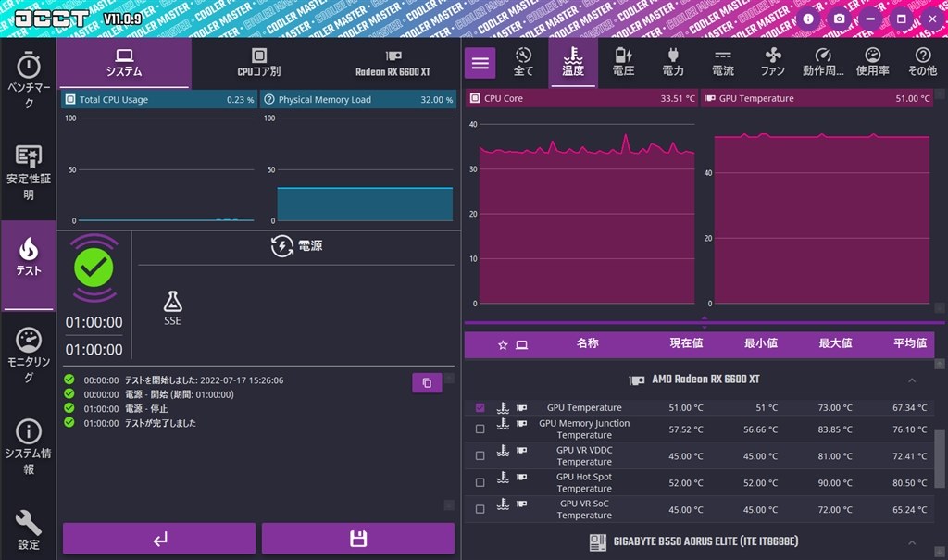Switch to the システム tab

pyautogui.click(x=124, y=63)
